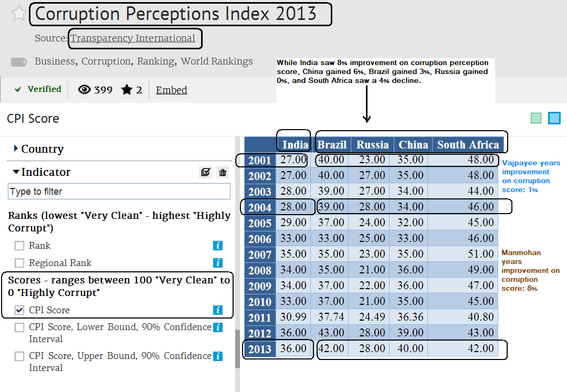Open the Business tag
Viewport: 567px width, 392px height.
coord(55,61)
